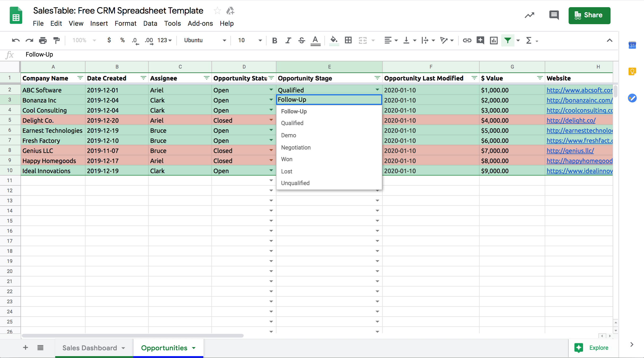The width and height of the screenshot is (644, 358).
Task: Open the link http://delight.co/
Action: (571, 120)
